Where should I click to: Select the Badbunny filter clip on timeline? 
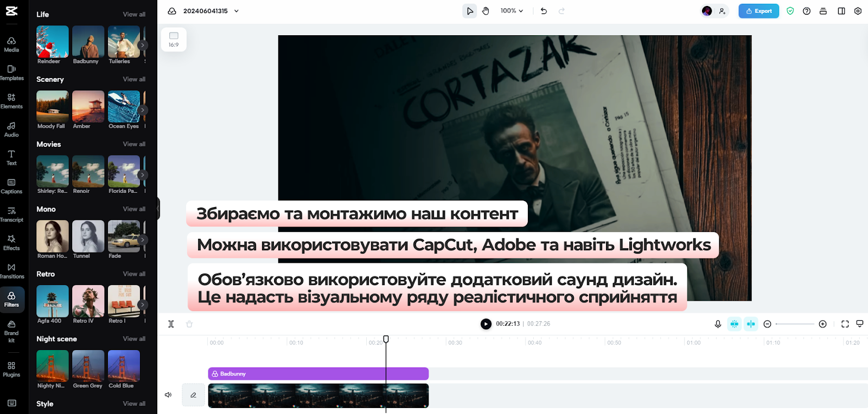tap(318, 374)
